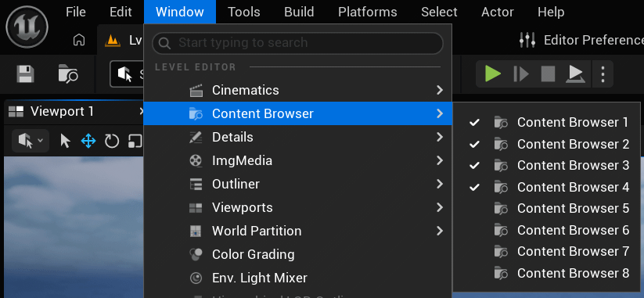The image size is (644, 298).
Task: Enable Content Browser 5
Action: (x=547, y=209)
